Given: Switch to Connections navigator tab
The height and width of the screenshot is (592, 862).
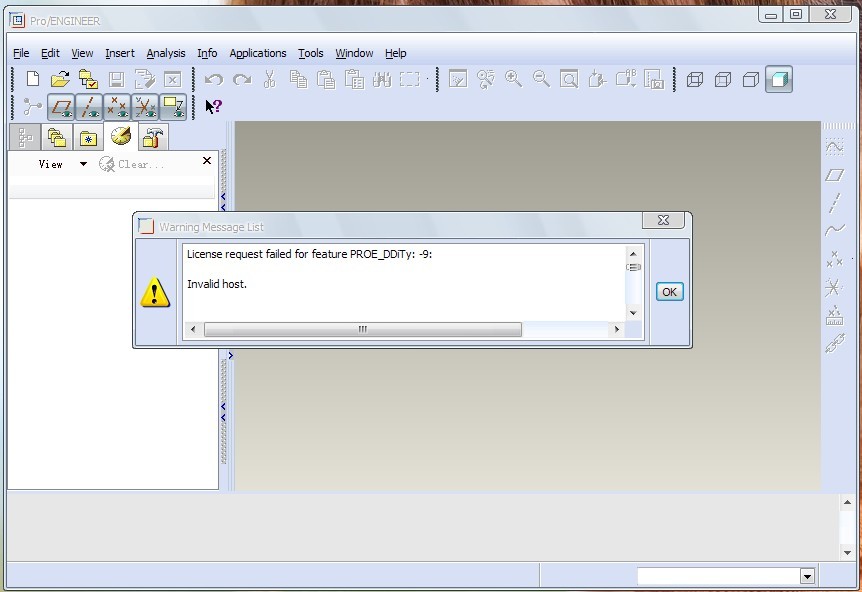Looking at the screenshot, I should pos(153,137).
